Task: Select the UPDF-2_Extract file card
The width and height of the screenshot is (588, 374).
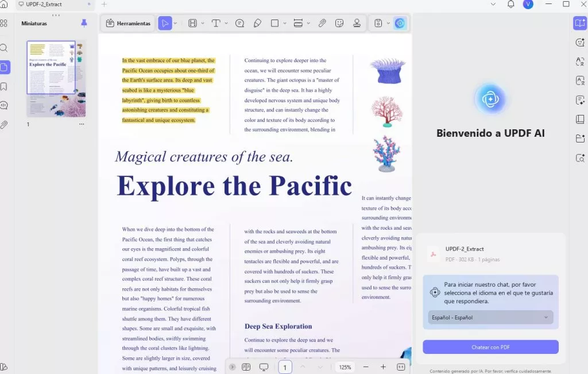Action: click(490, 254)
